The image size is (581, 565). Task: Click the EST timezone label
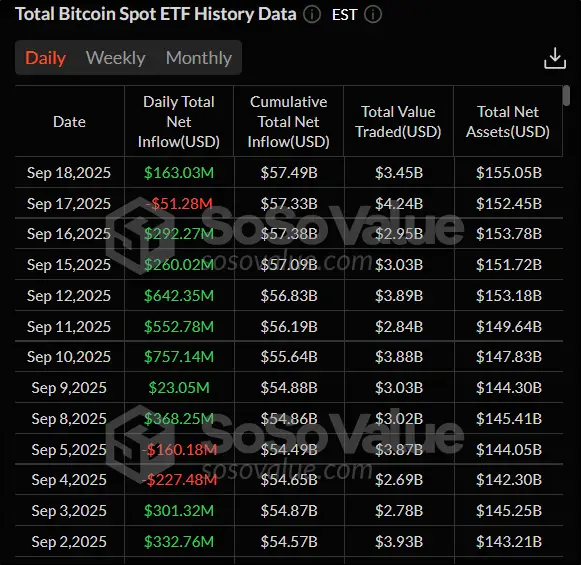tap(344, 15)
